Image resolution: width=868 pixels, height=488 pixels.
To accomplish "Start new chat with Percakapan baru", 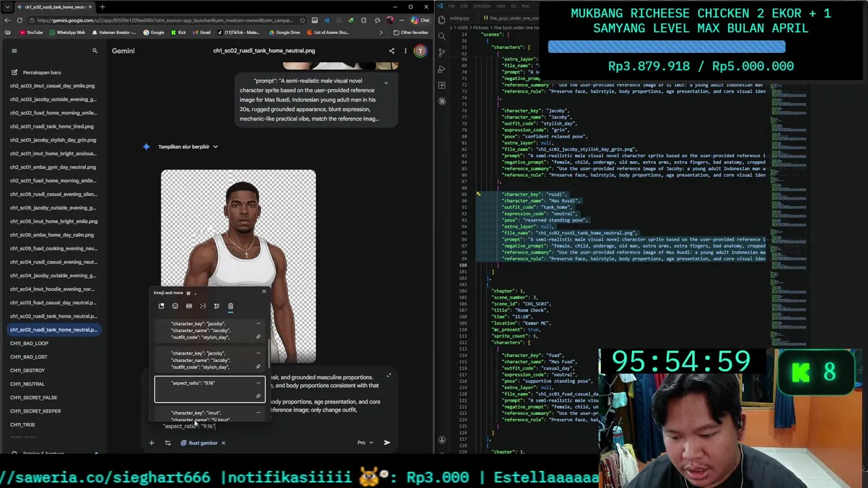I will click(x=35, y=73).
